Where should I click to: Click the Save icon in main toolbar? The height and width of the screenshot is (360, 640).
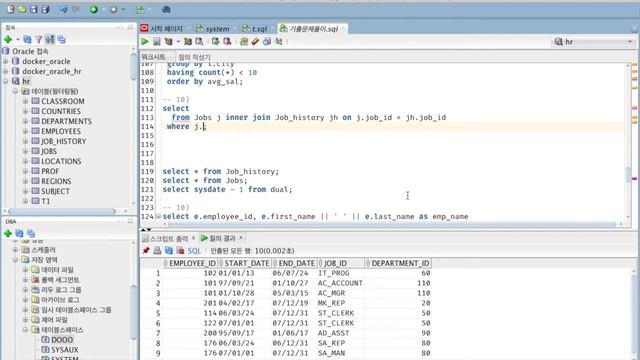33,9
